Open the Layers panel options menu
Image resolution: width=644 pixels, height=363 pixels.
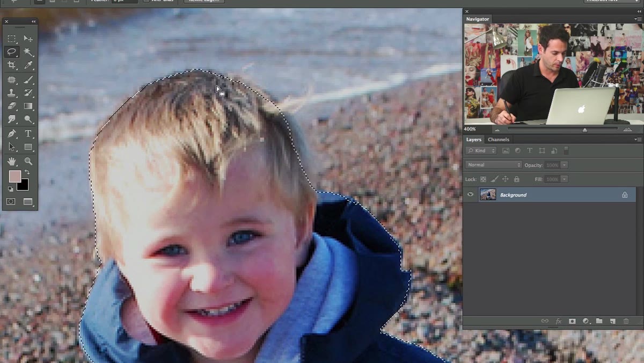[x=638, y=140]
